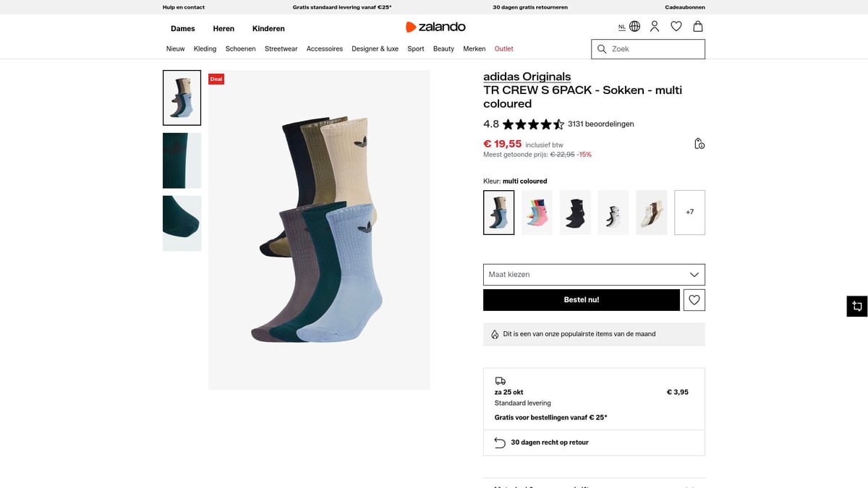Open the wishlist heart in header
The height and width of the screenshot is (488, 868).
coord(676,27)
